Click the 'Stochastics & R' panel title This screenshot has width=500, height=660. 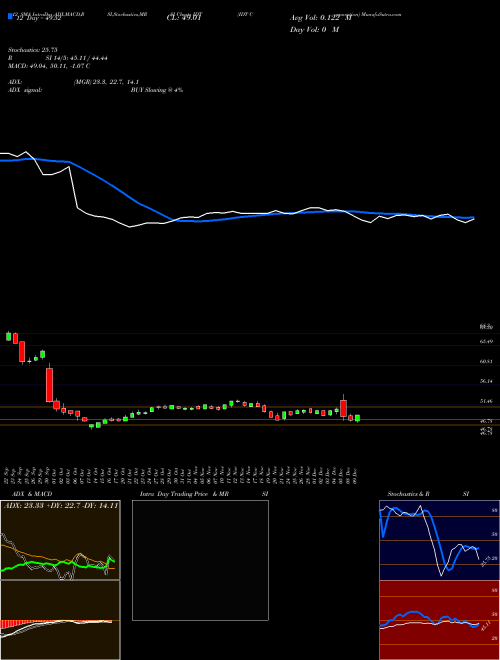[x=408, y=494]
